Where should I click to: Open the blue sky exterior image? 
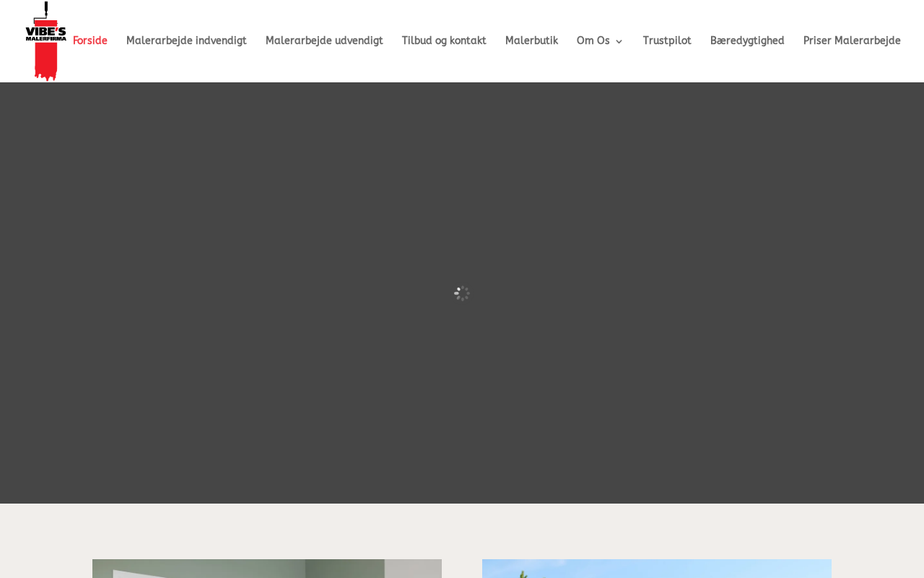(x=657, y=569)
